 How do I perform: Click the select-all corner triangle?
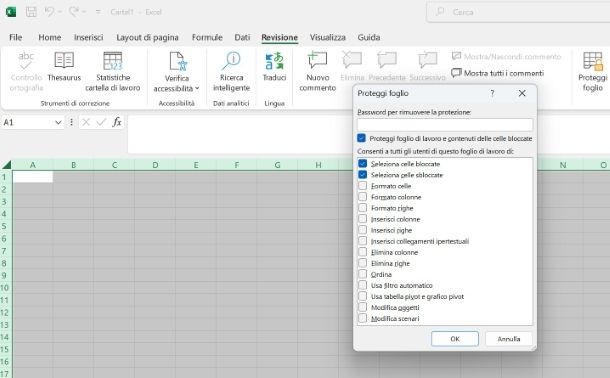coord(7,165)
